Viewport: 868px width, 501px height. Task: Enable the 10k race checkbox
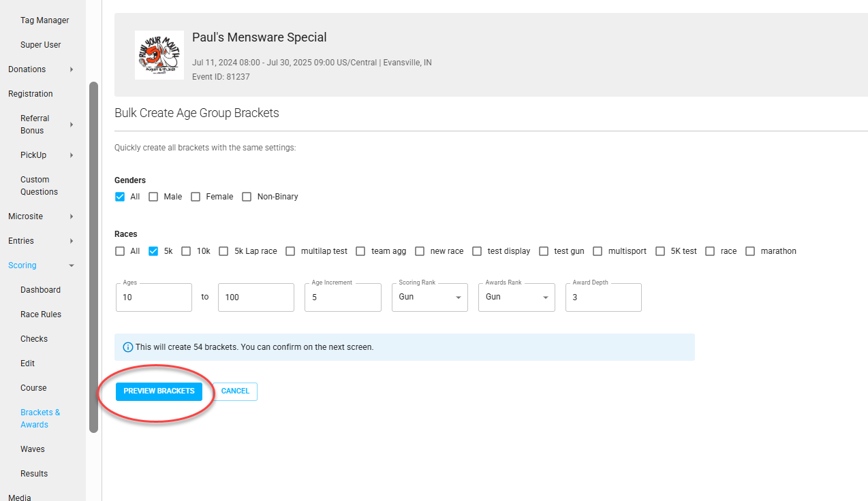point(186,251)
